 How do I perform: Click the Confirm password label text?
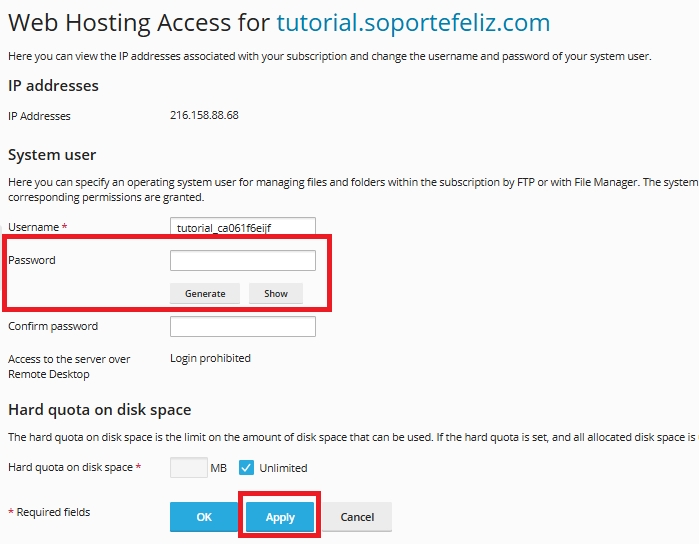tap(53, 326)
